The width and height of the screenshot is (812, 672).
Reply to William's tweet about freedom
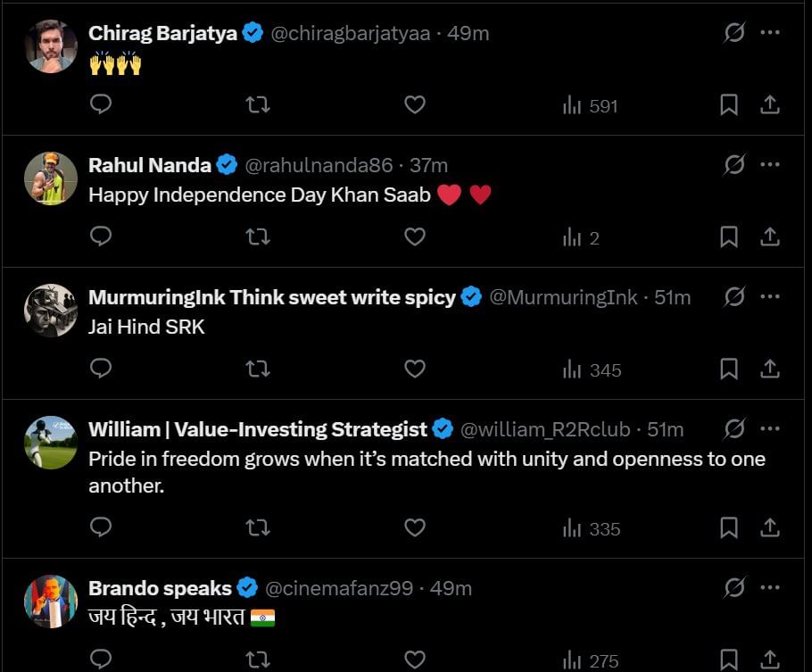point(102,528)
